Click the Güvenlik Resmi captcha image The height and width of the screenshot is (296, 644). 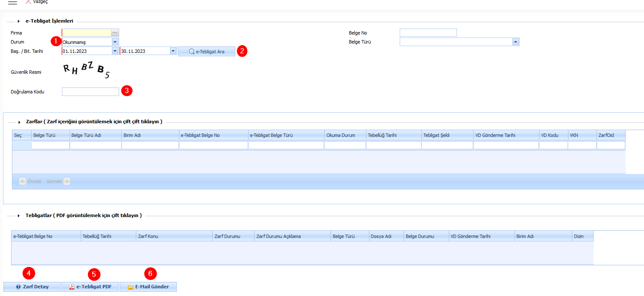click(x=87, y=71)
